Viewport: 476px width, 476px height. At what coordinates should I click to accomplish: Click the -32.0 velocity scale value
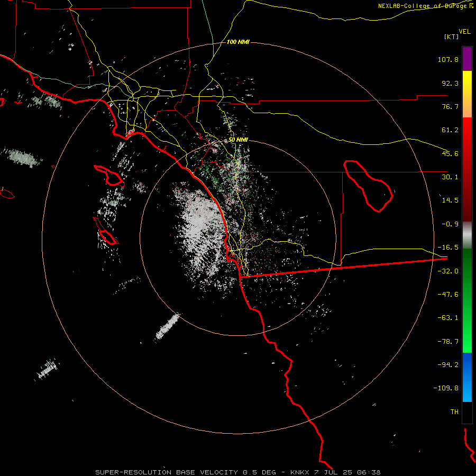click(x=448, y=271)
